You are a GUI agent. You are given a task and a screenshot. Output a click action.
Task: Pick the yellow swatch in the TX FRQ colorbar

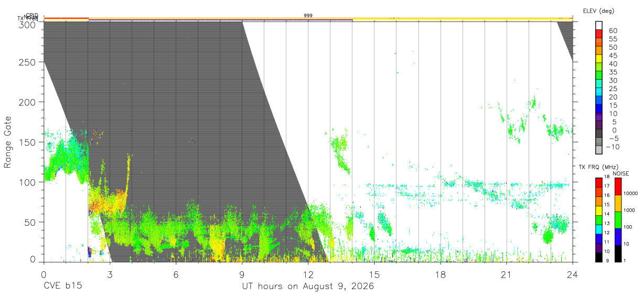[x=599, y=210]
